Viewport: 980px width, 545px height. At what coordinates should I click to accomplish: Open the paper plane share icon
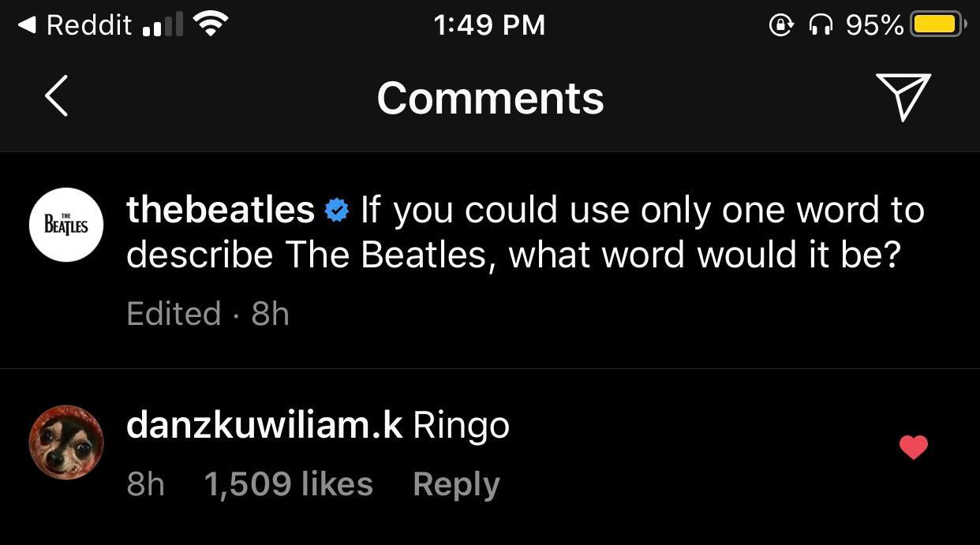click(x=903, y=96)
